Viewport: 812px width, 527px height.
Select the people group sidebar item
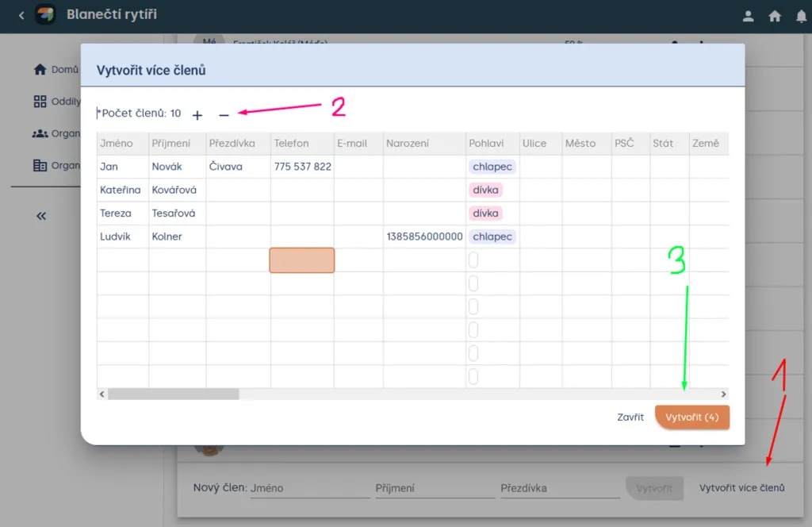(56, 133)
